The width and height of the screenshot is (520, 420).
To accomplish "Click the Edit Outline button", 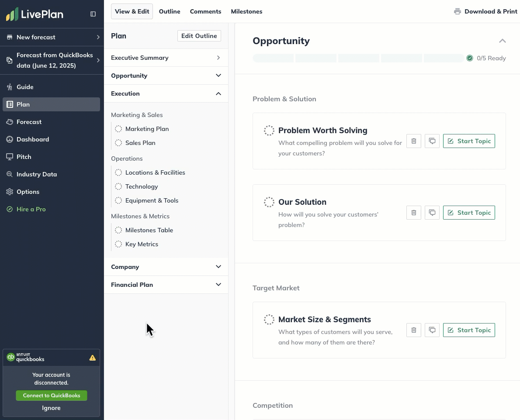I will 199,36.
